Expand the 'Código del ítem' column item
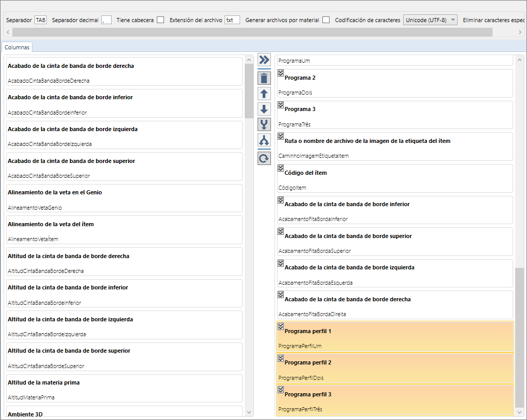The width and height of the screenshot is (527, 420). pyautogui.click(x=281, y=168)
